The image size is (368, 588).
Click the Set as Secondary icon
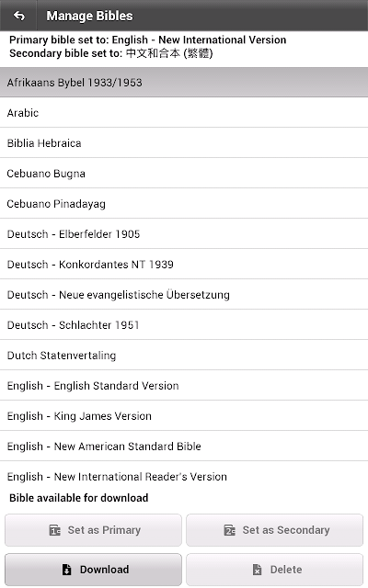click(230, 530)
